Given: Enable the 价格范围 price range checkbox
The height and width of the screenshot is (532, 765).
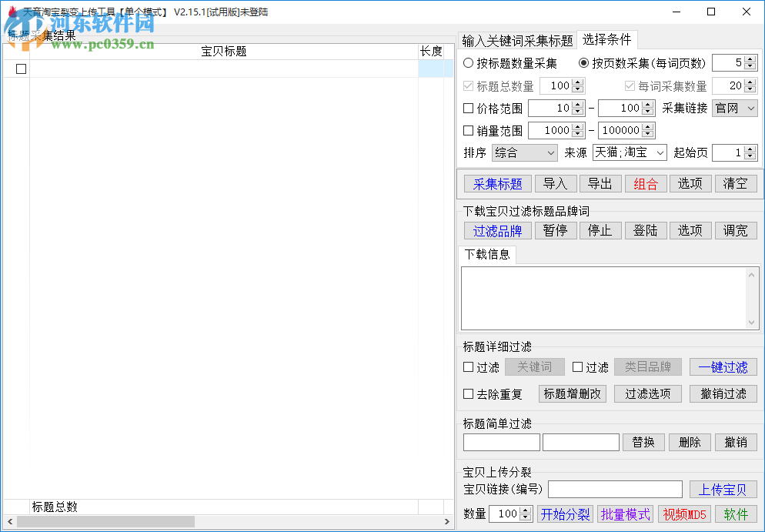Looking at the screenshot, I should 467,108.
